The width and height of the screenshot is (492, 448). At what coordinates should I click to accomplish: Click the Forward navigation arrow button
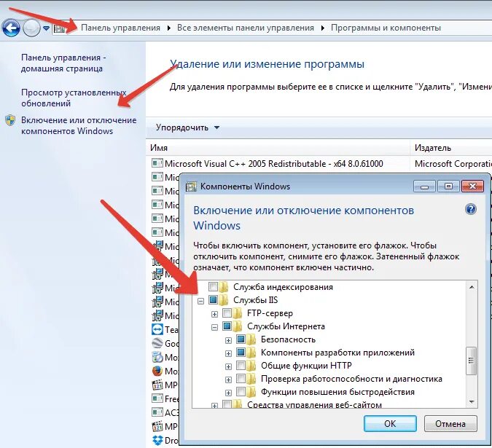point(31,28)
